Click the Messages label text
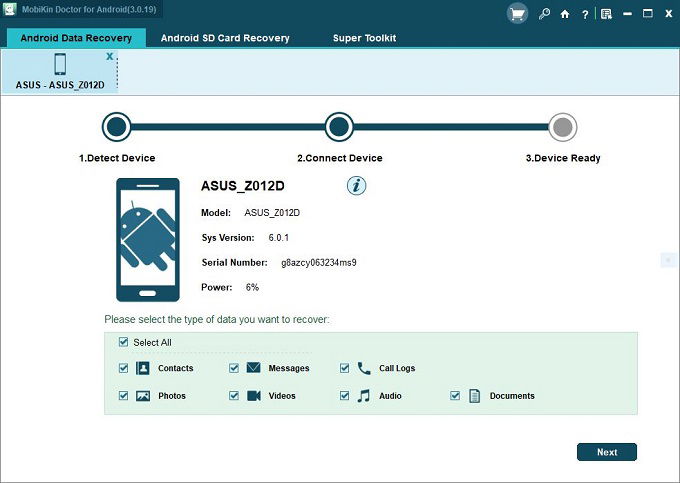The width and height of the screenshot is (680, 483). 289,368
